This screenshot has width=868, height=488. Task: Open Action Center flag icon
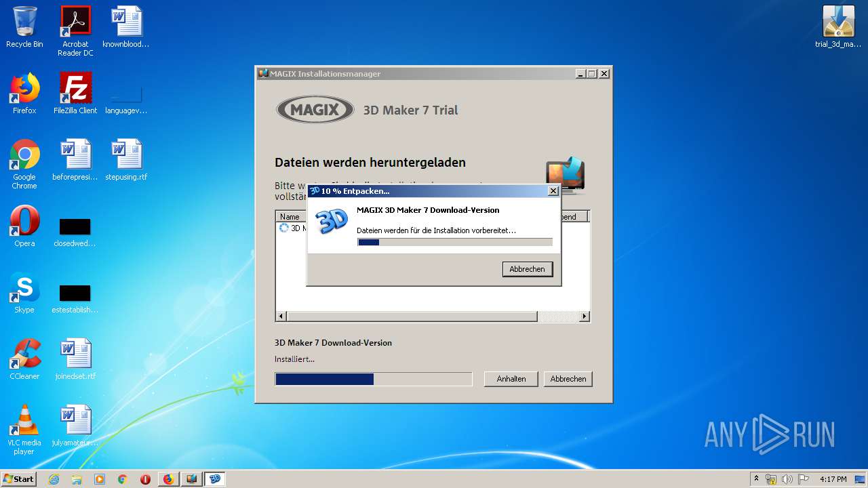click(x=804, y=479)
